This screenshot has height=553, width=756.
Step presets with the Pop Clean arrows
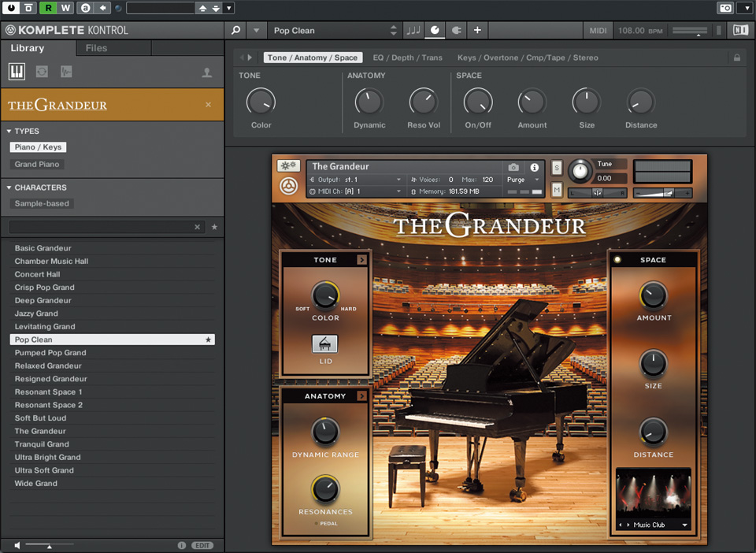click(x=394, y=31)
